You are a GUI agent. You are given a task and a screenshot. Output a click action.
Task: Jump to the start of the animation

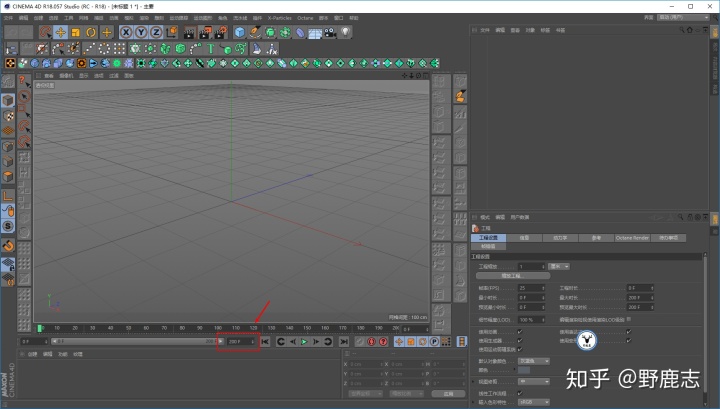[x=265, y=342]
